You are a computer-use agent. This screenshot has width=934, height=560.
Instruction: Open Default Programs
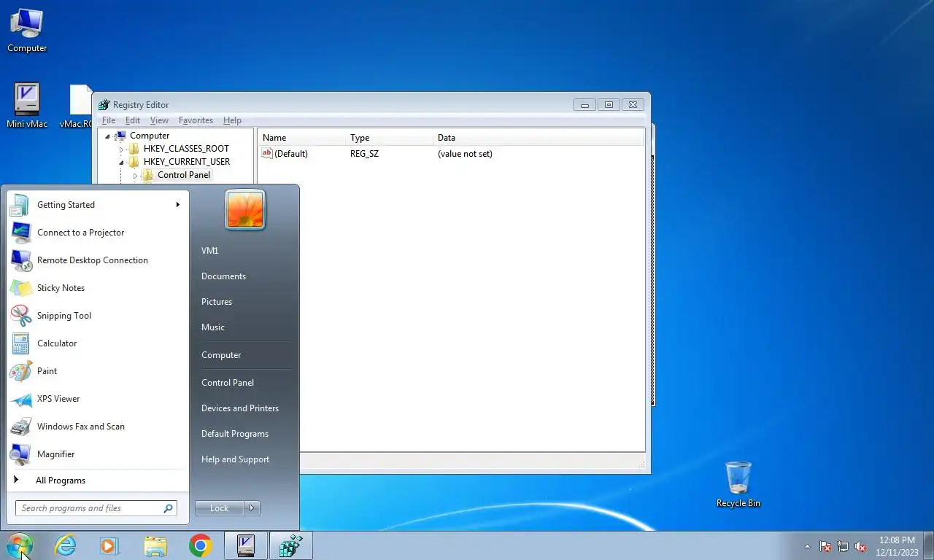235,434
